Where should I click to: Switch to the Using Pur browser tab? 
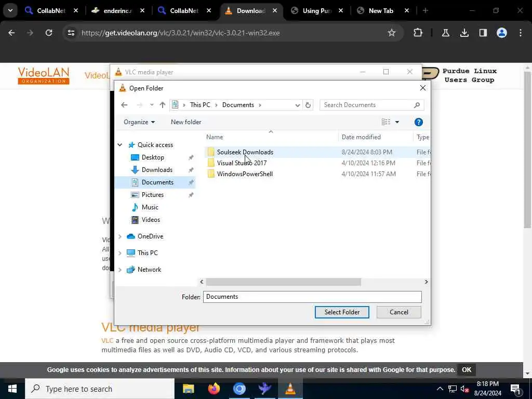(x=316, y=11)
